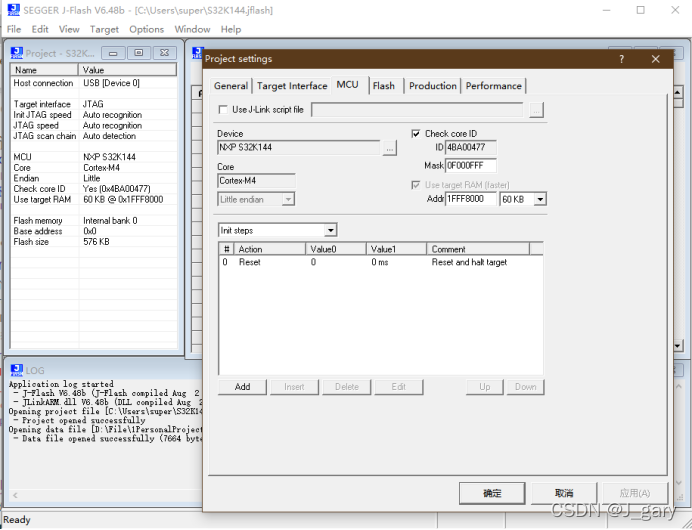Image resolution: width=692 pixels, height=530 pixels.
Task: Open the View menu
Action: coord(69,30)
